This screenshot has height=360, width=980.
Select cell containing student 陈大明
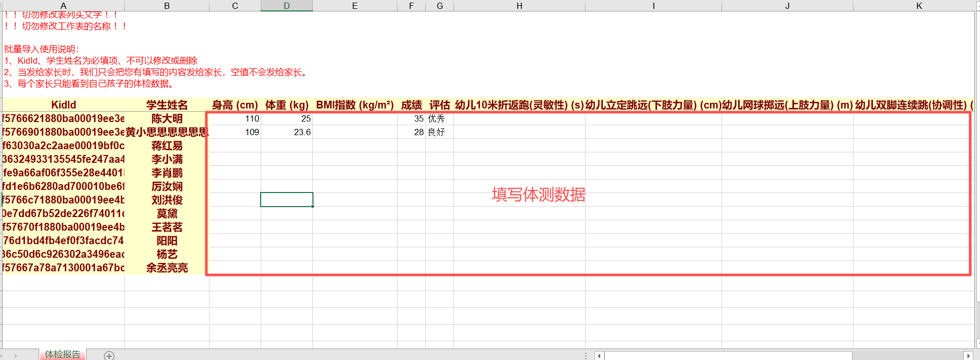pos(167,118)
